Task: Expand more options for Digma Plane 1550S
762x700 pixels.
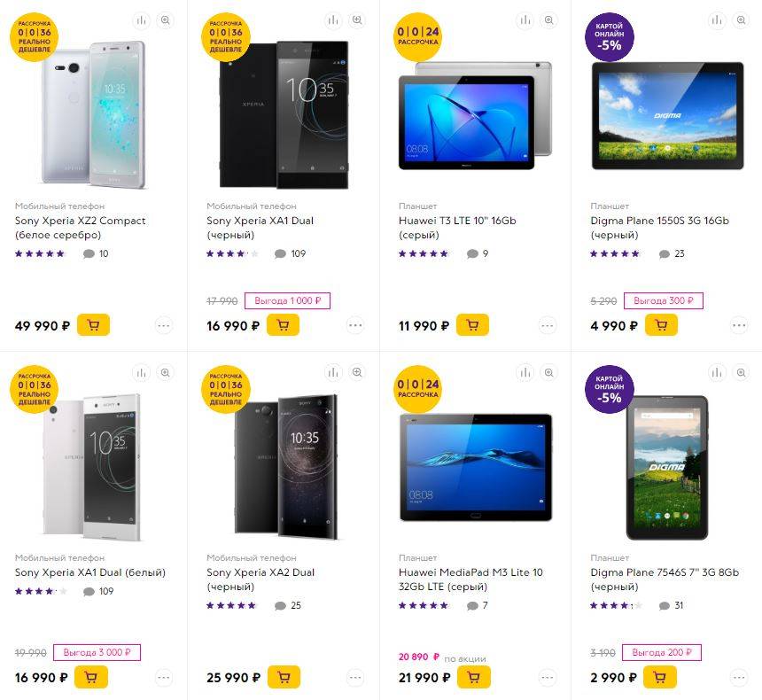Action: [x=739, y=325]
